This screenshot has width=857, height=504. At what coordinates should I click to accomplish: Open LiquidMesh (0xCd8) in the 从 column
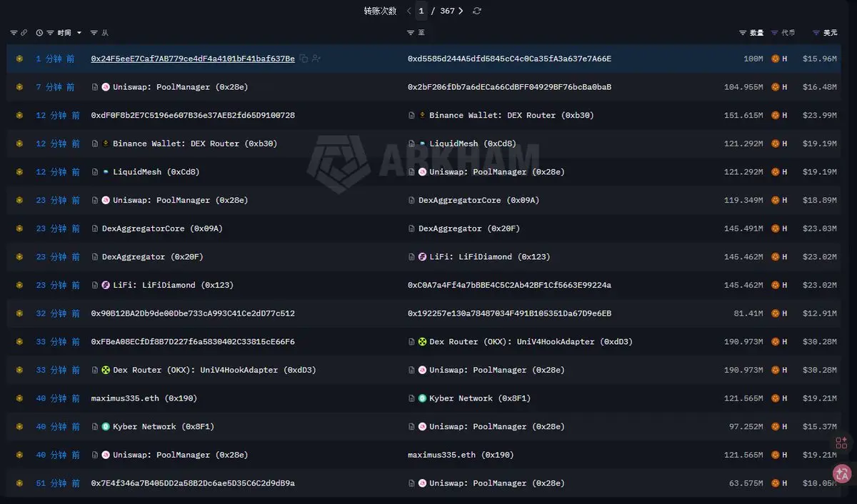click(156, 172)
